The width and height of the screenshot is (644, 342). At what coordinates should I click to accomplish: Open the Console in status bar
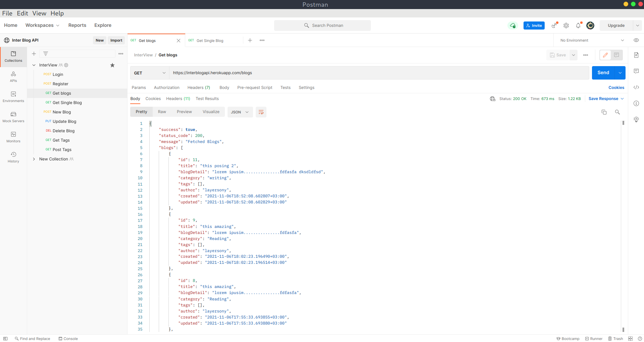(x=68, y=339)
